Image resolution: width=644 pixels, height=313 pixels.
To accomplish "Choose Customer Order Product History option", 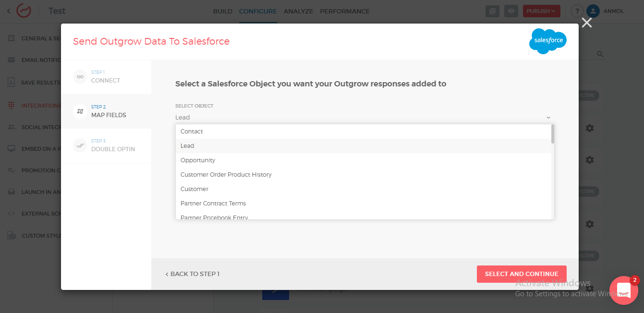I will click(x=365, y=175).
